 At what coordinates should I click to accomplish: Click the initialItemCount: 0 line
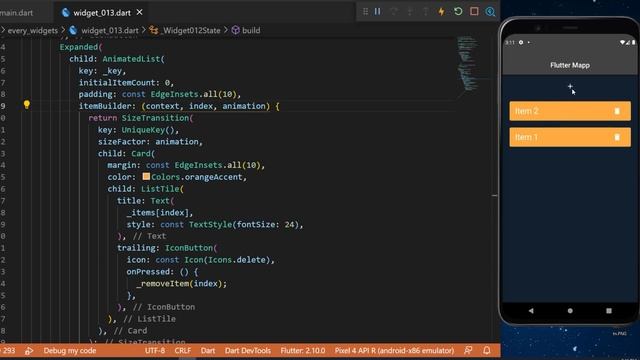point(126,82)
